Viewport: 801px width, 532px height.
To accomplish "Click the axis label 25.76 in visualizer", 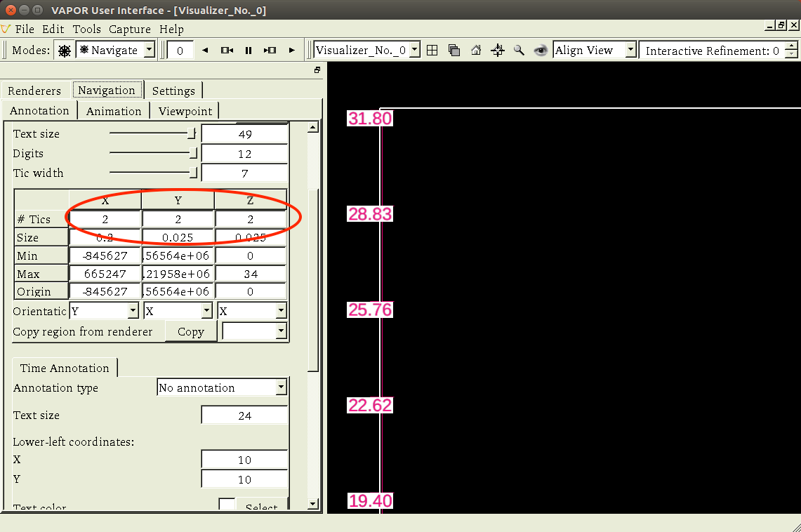I will 370,310.
